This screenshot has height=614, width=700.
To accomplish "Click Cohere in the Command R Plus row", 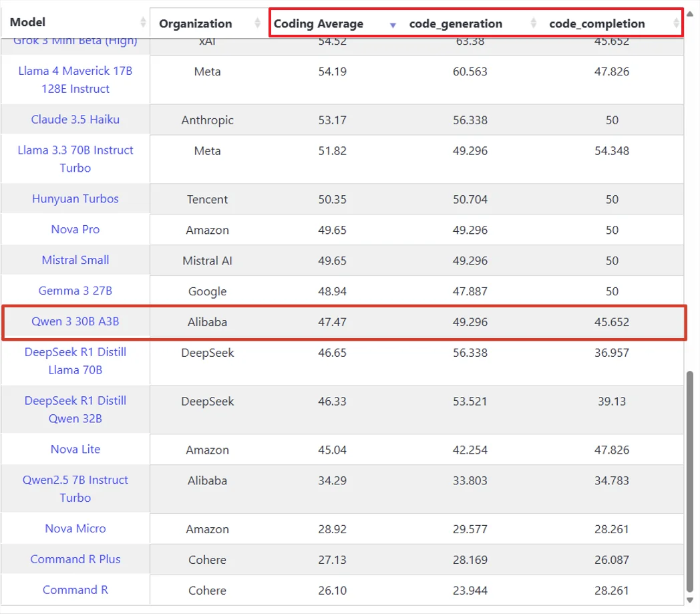I will 208,559.
